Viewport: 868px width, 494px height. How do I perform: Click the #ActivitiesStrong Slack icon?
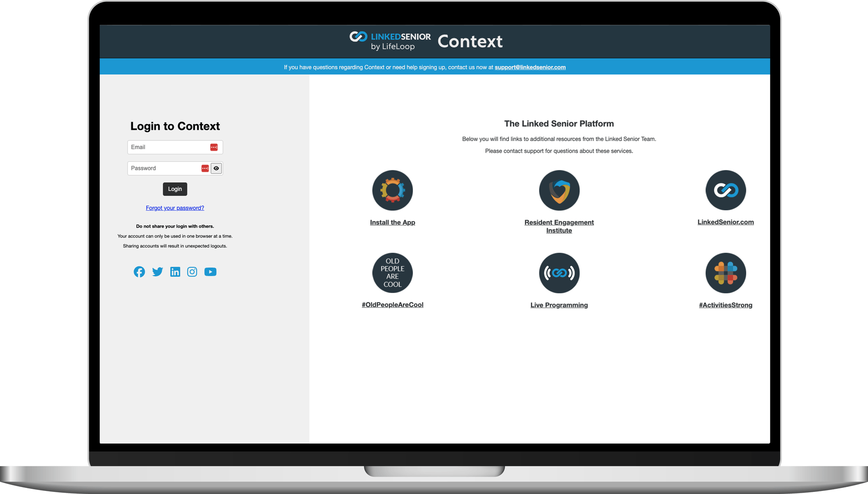tap(726, 273)
